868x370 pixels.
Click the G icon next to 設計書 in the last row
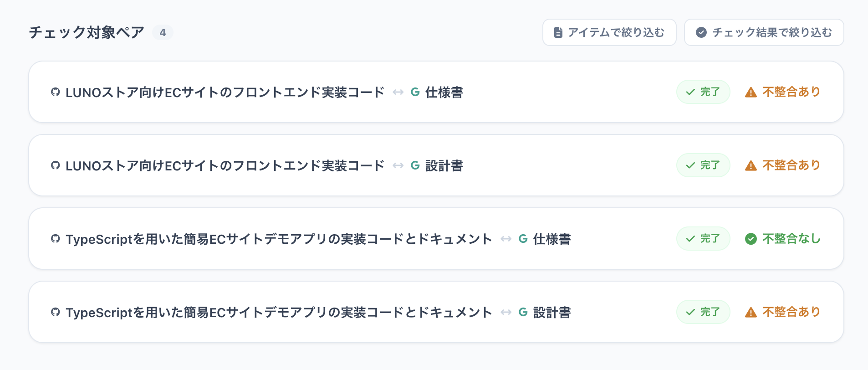tap(522, 312)
